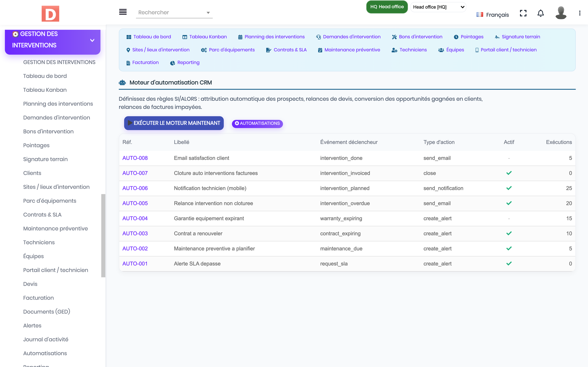The image size is (588, 367).
Task: Click the French flag icon
Action: tap(480, 14)
